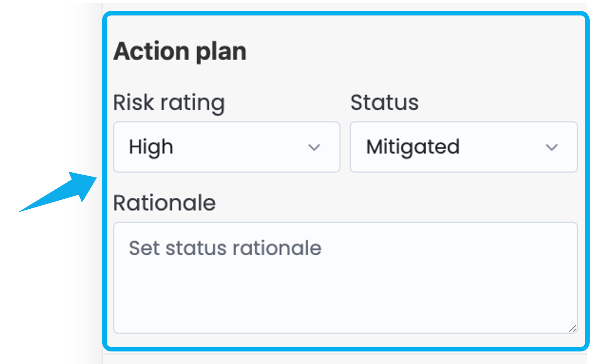The height and width of the screenshot is (364, 598).
Task: Click the "Set status rationale" placeholder text
Action: (225, 248)
